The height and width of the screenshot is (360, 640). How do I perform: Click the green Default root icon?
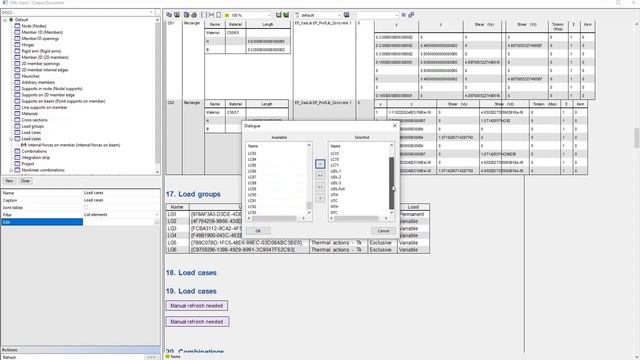click(x=11, y=20)
